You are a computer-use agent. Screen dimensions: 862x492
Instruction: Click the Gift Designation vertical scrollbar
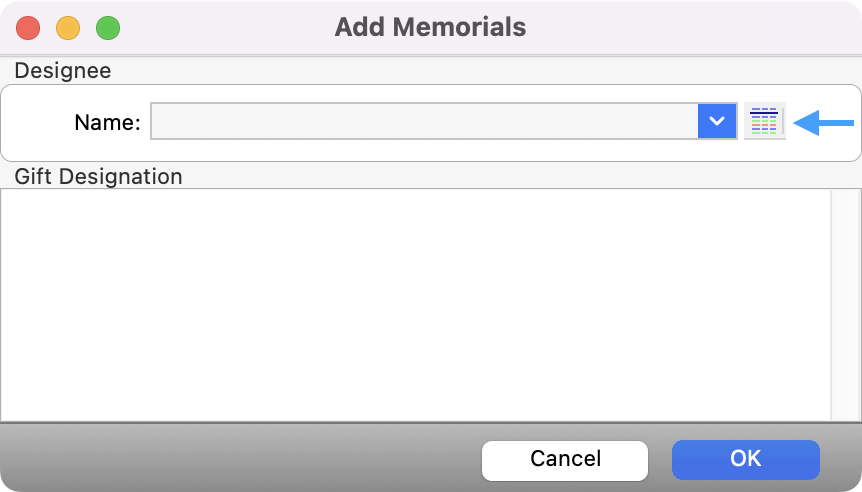[843, 304]
